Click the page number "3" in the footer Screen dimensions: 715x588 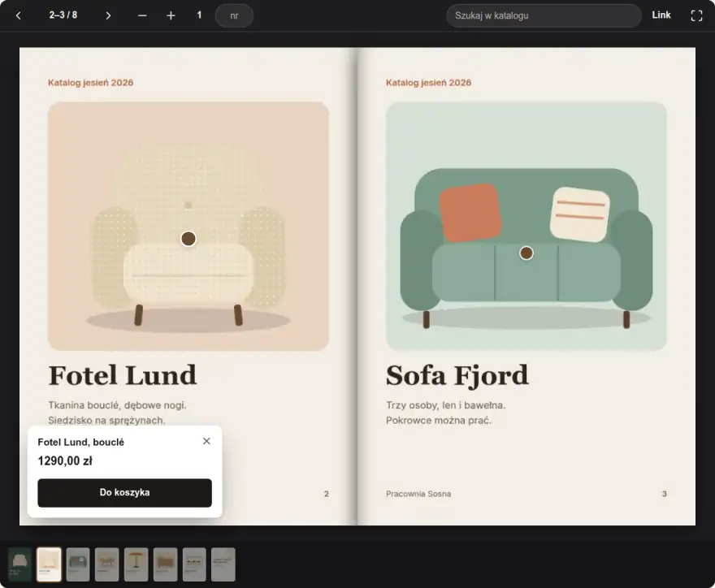[665, 494]
